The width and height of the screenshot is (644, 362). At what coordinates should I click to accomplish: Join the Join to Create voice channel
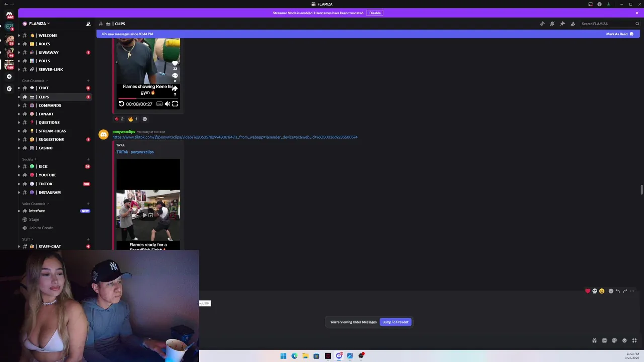[x=55, y=228]
